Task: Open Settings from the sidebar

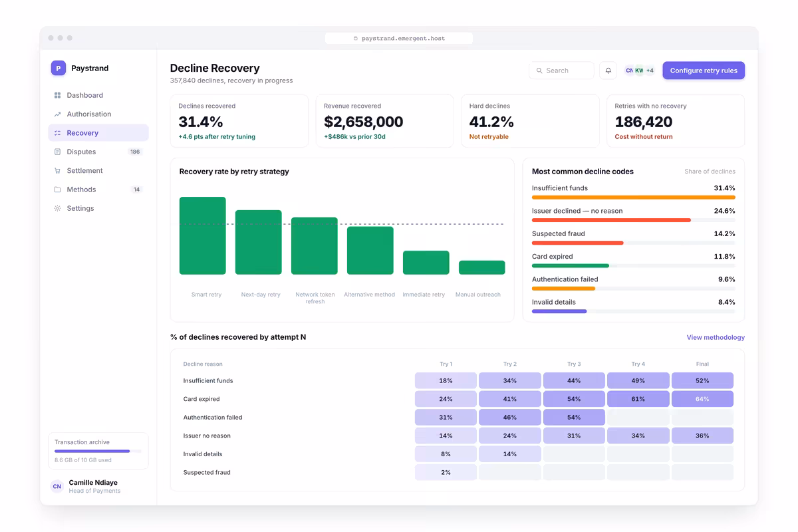Action: pyautogui.click(x=98, y=208)
